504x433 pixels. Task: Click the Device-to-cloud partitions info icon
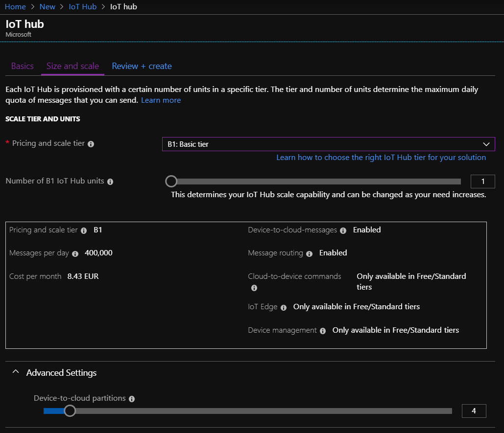pyautogui.click(x=131, y=398)
